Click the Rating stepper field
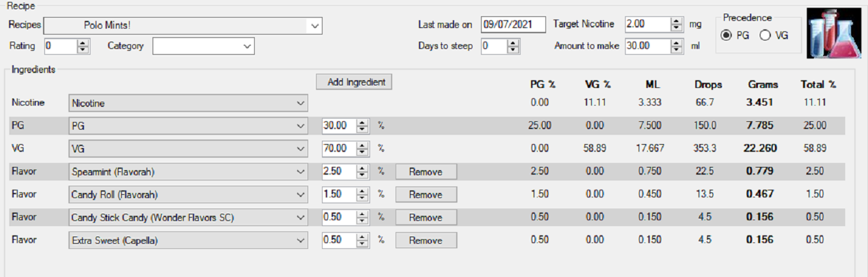This screenshot has width=868, height=277. [x=67, y=46]
